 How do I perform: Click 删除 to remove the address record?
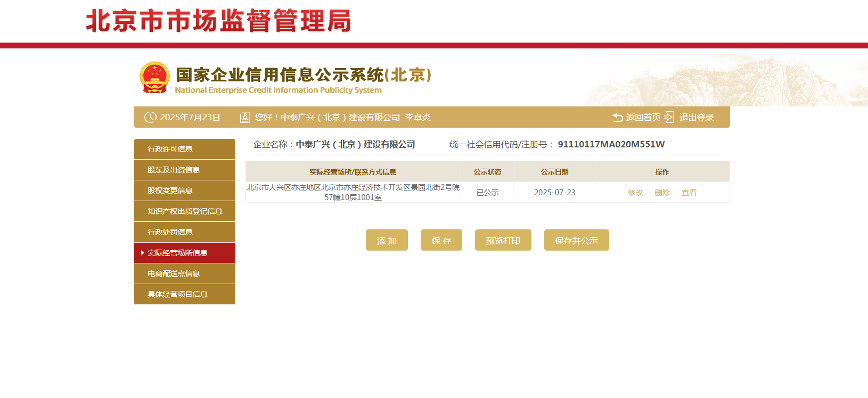pos(662,193)
